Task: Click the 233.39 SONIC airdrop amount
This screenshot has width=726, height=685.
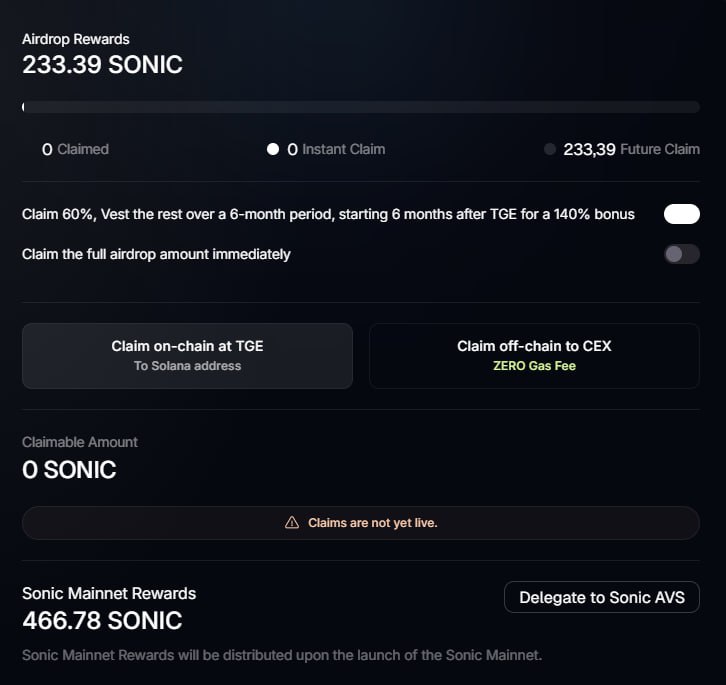Action: [102, 64]
